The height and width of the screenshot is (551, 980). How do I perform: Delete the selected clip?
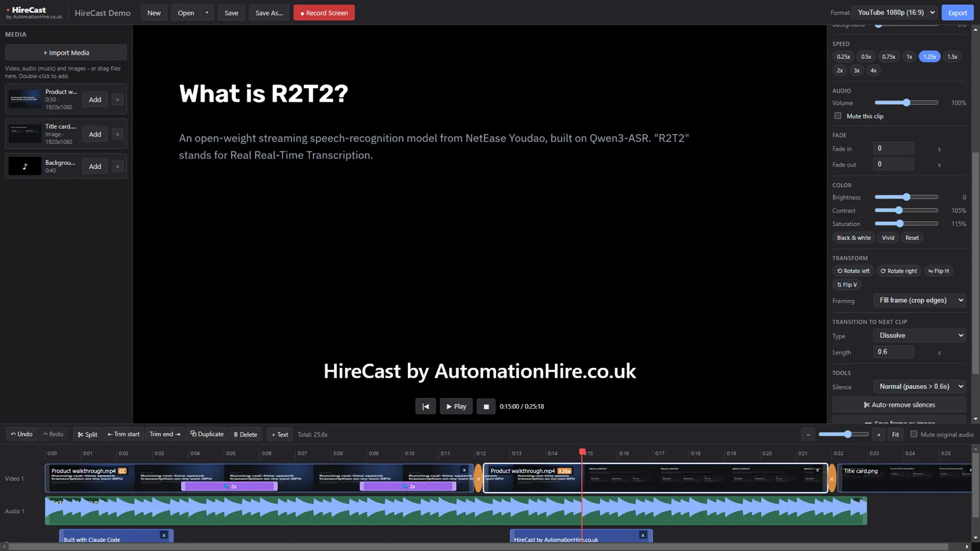(246, 434)
